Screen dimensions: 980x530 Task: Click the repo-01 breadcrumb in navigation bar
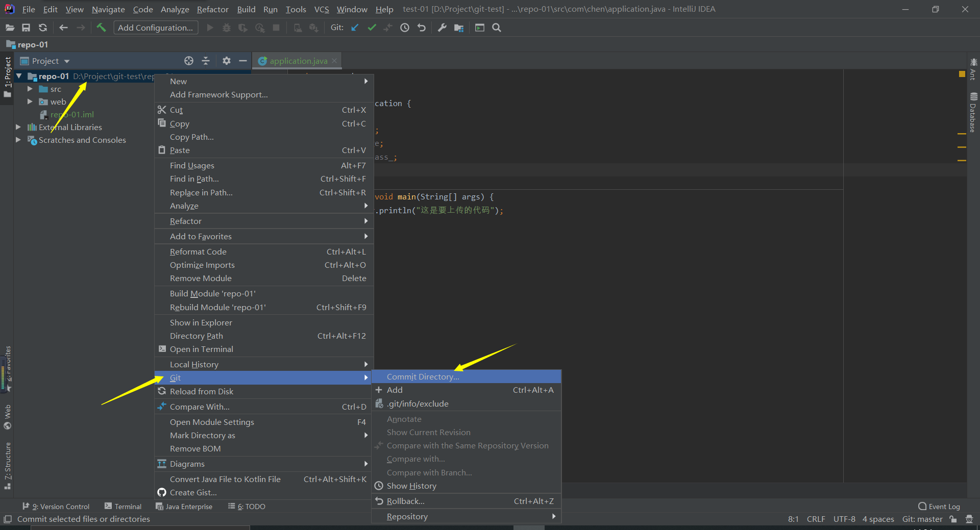(27, 44)
